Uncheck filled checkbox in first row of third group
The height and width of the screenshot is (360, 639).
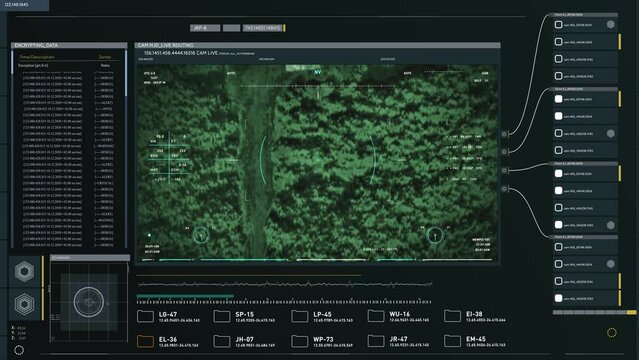click(559, 174)
